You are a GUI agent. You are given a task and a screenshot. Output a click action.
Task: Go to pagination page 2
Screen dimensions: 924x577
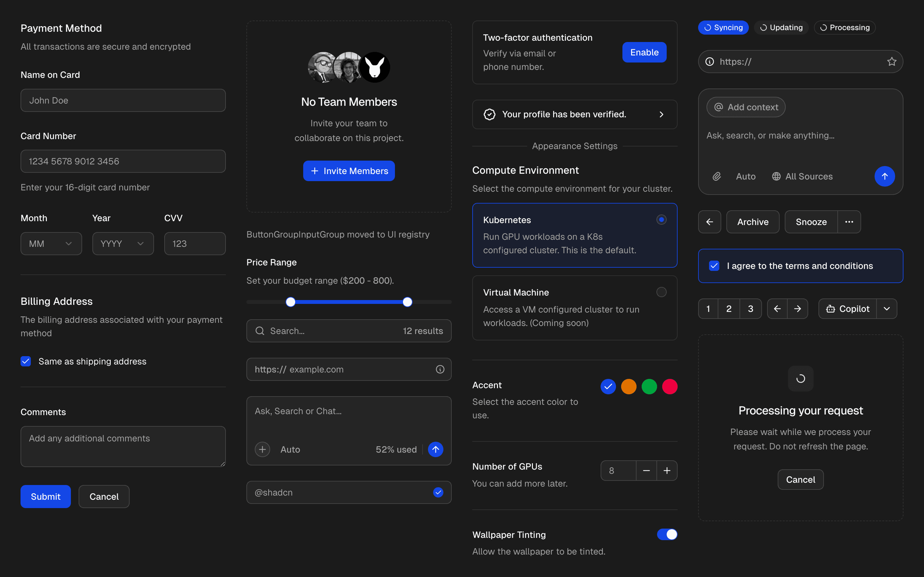click(729, 308)
